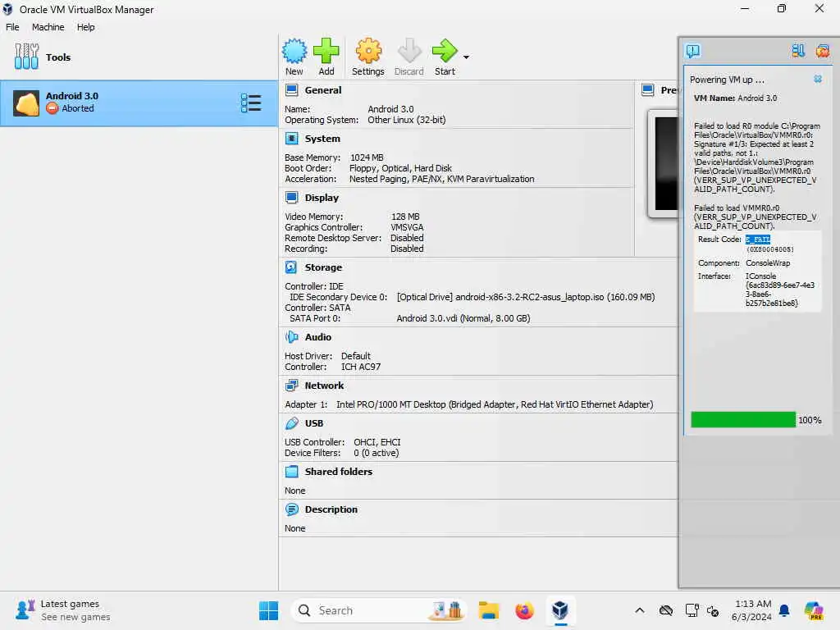The image size is (840, 630).
Task: Click the New machine toolbar icon
Action: [294, 52]
